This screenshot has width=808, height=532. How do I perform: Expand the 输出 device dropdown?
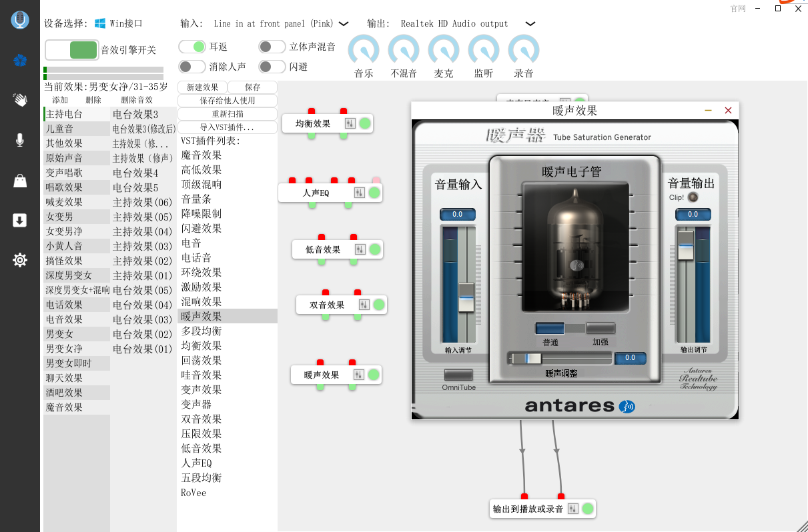pos(530,23)
